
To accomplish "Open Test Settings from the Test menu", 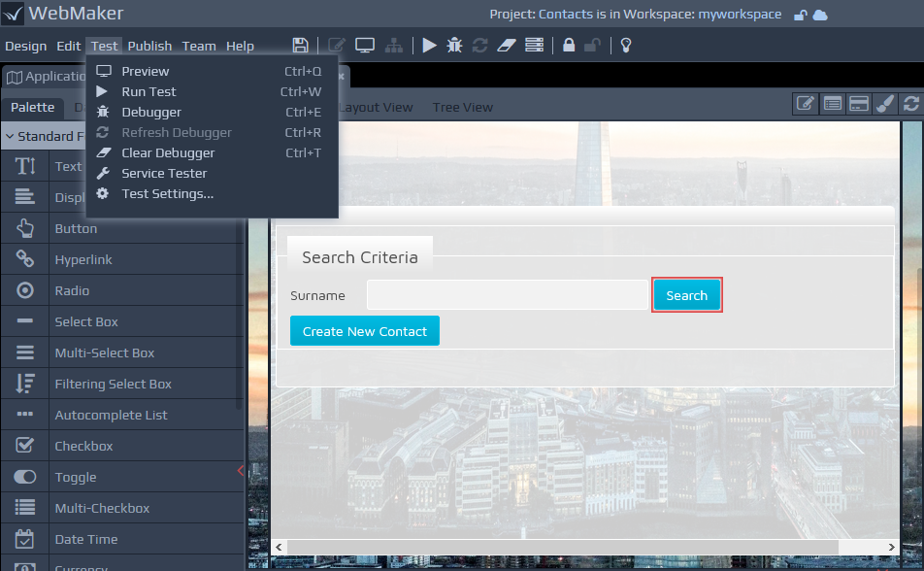I will (x=213, y=194).
